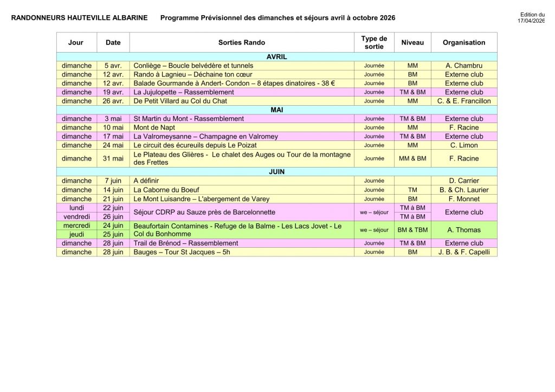
Task: Select the 'AVRIL' month section row
Action: tap(276, 56)
